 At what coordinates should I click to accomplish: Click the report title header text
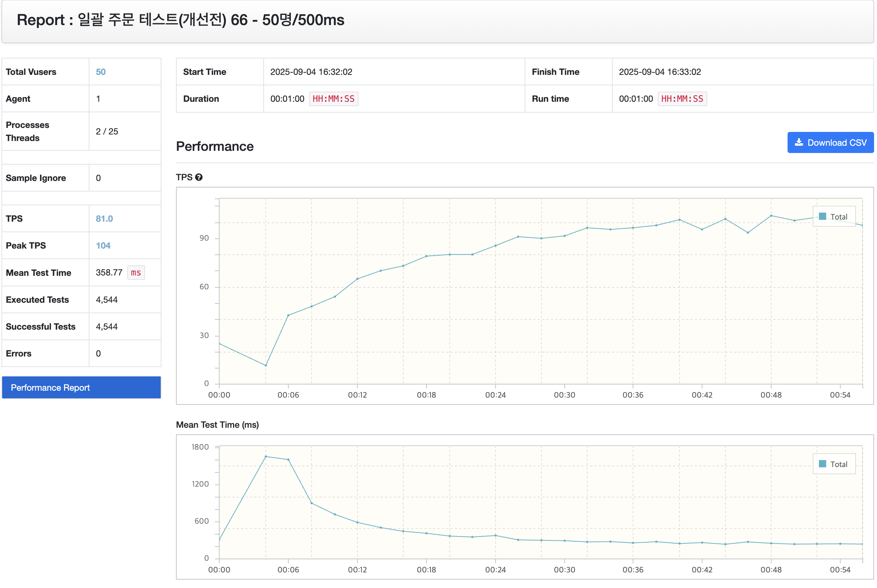[x=180, y=20]
